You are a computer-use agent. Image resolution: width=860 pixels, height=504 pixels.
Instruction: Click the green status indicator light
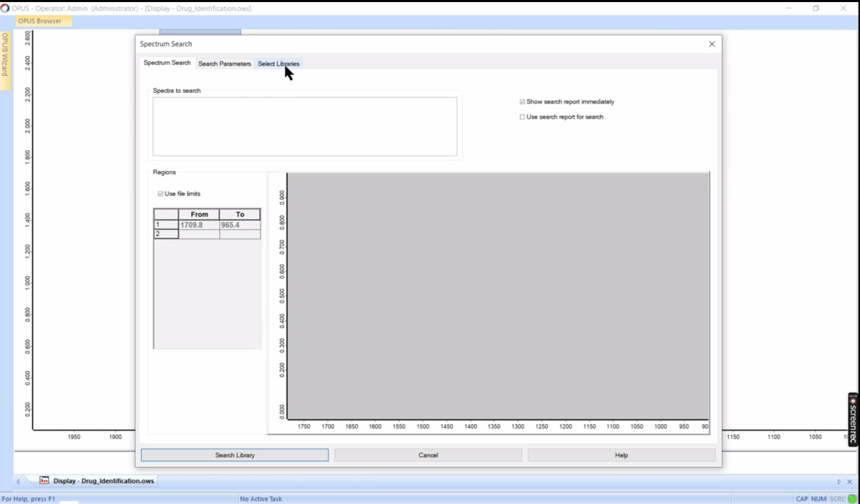coord(852,499)
